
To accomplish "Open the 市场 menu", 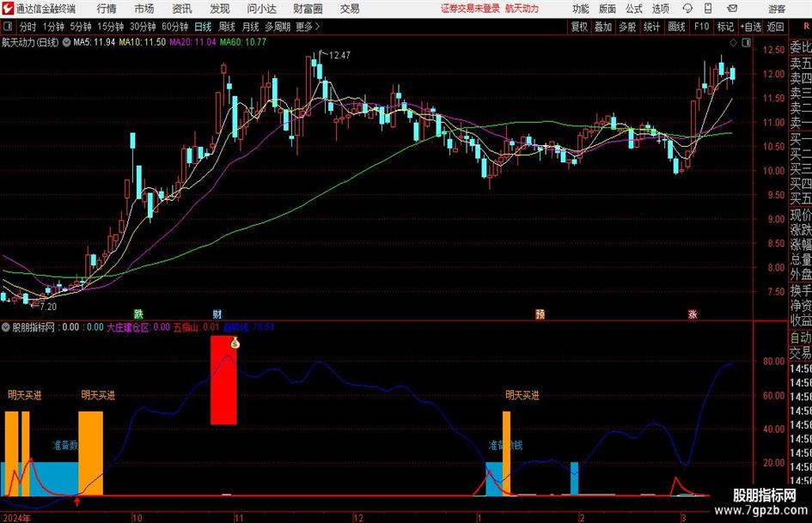I will pyautogui.click(x=144, y=9).
